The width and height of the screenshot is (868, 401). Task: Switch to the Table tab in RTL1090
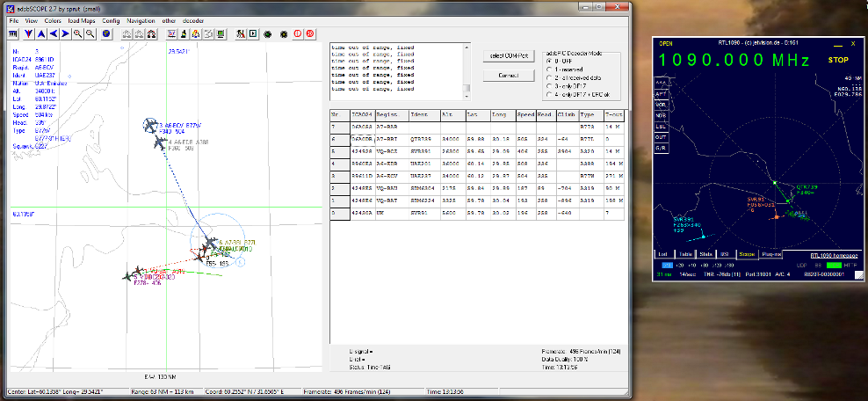click(684, 254)
